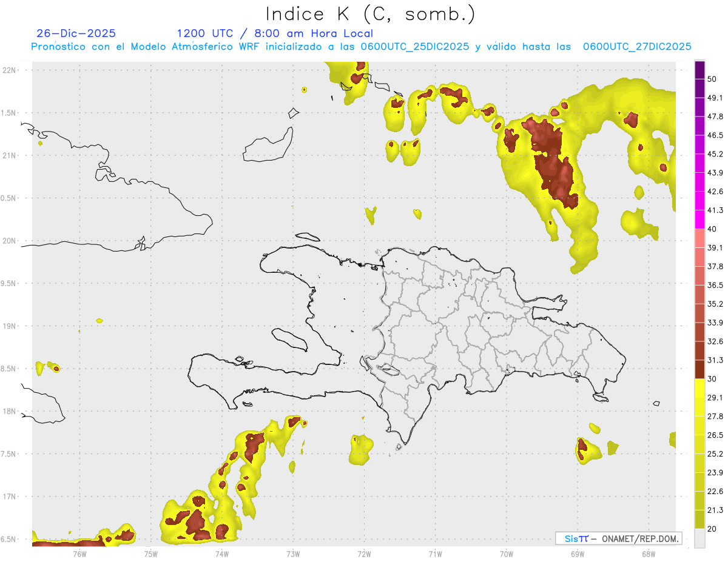
Task: Click the latitude axis label "18N"
Action: 10,412
